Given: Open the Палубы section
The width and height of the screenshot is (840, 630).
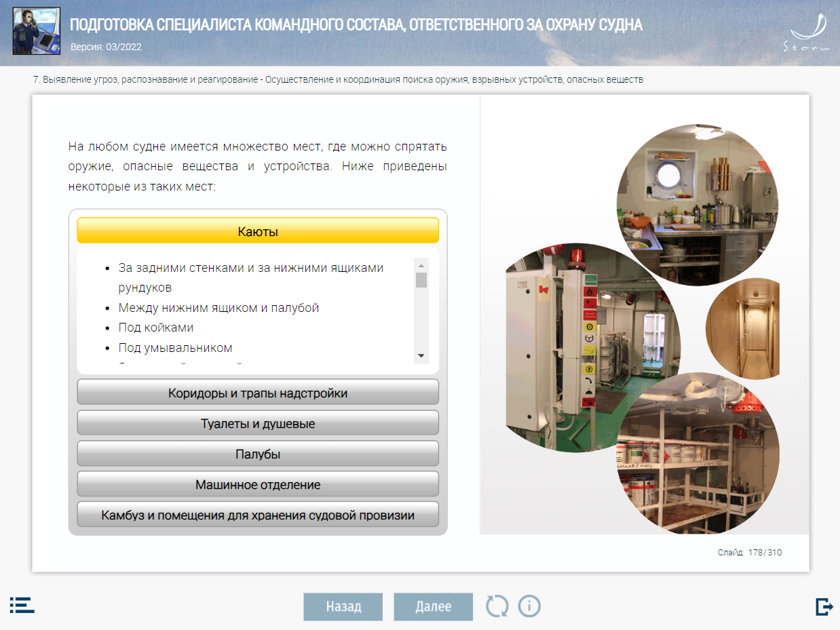Looking at the screenshot, I should tap(258, 454).
